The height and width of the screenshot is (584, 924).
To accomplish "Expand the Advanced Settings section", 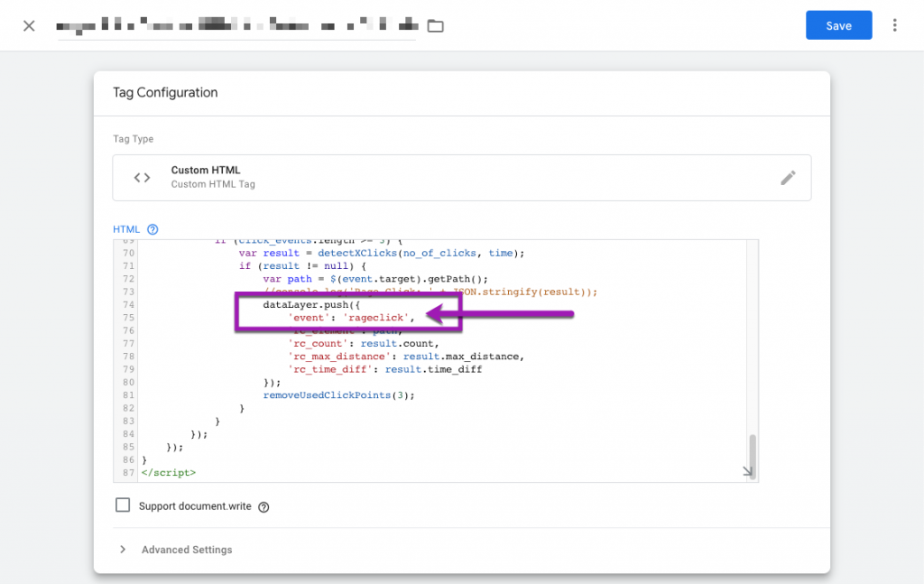I will click(x=123, y=549).
